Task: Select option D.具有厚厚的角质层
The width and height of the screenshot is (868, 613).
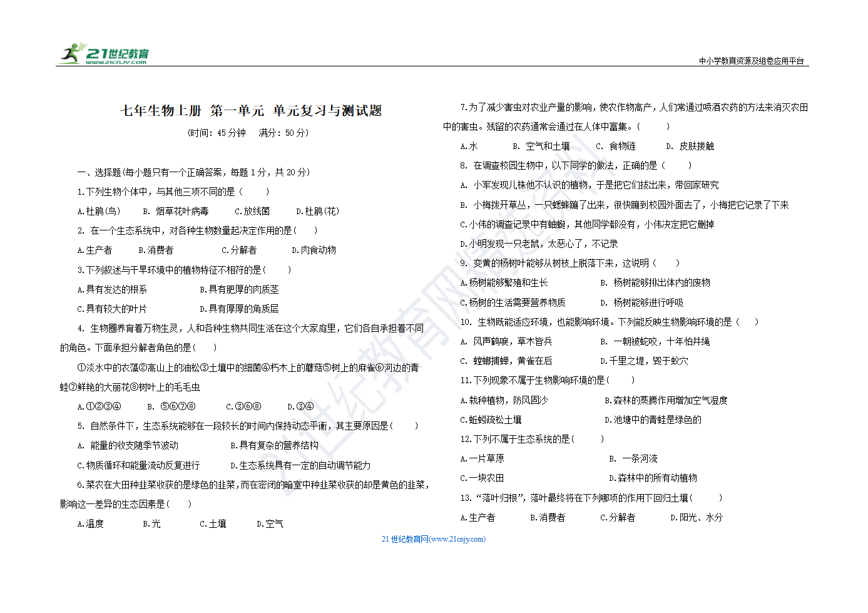Action: coord(239,309)
